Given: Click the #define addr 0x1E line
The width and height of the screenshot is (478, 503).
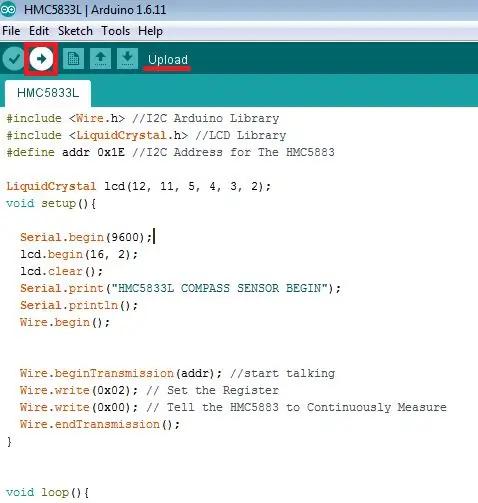Looking at the screenshot, I should (x=170, y=152).
